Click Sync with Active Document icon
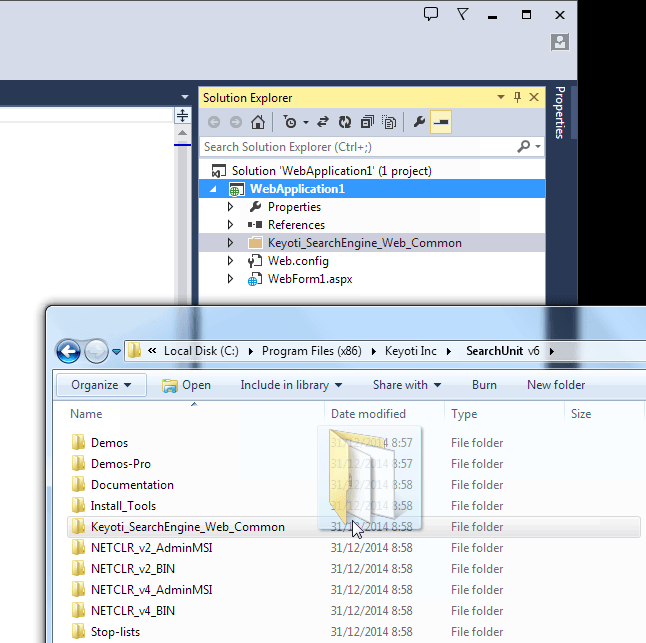 (323, 122)
